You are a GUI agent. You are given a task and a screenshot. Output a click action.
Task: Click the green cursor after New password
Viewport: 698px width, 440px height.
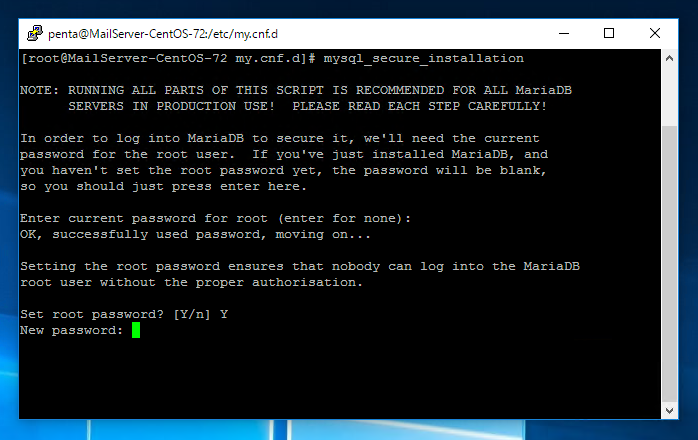(136, 330)
